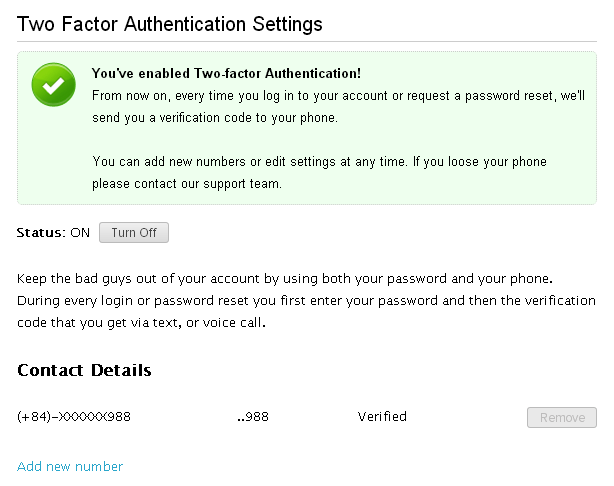Click the ON status value

pos(80,233)
